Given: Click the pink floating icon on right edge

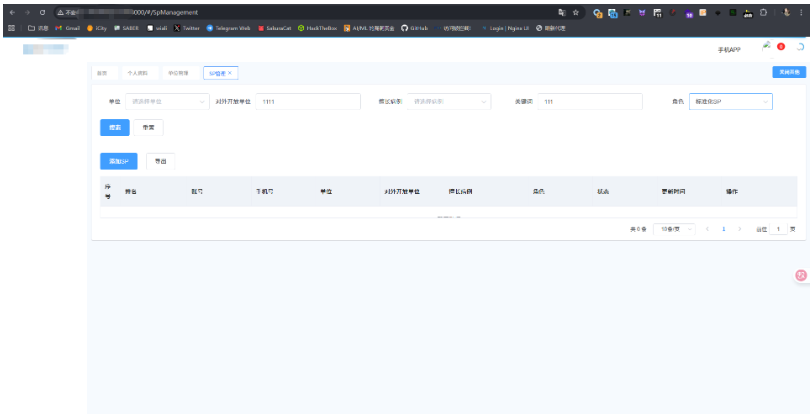Looking at the screenshot, I should tap(801, 275).
